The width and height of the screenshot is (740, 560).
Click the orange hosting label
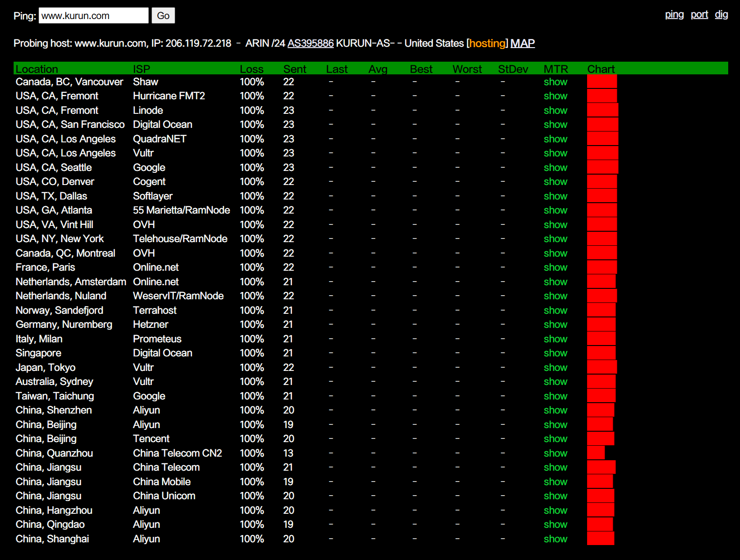tap(487, 43)
